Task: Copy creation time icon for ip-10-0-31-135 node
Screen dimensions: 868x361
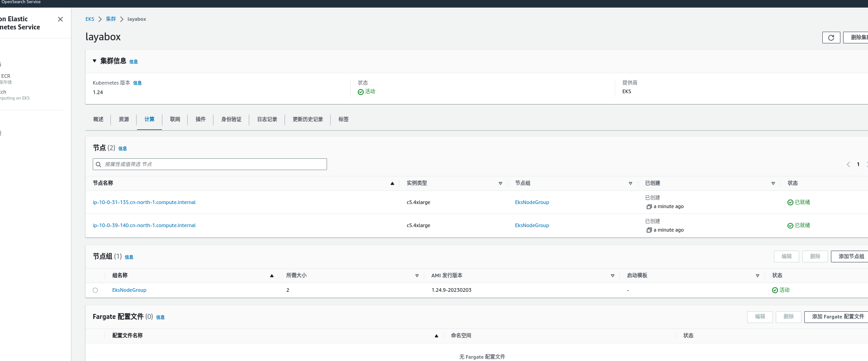Action: coord(649,207)
